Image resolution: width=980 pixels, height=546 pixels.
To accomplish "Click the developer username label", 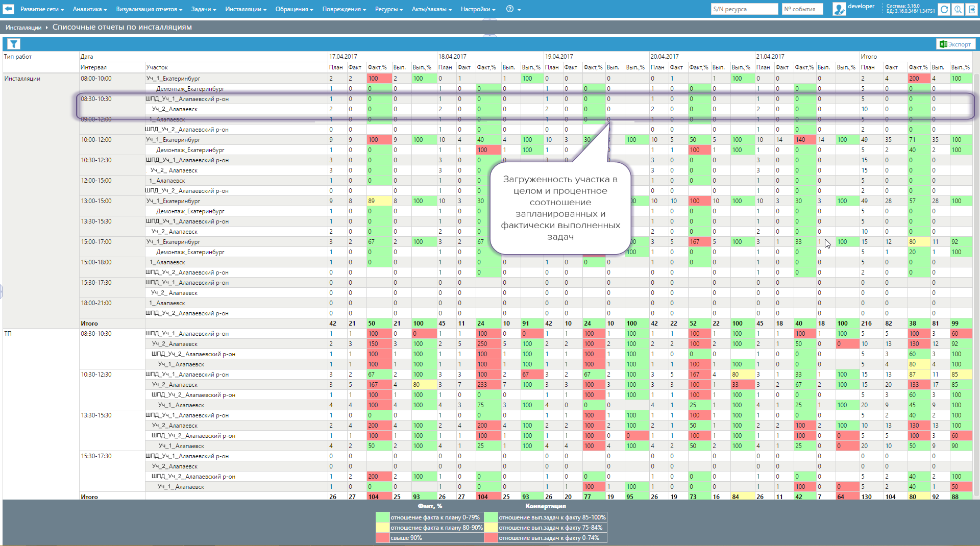I will (861, 6).
